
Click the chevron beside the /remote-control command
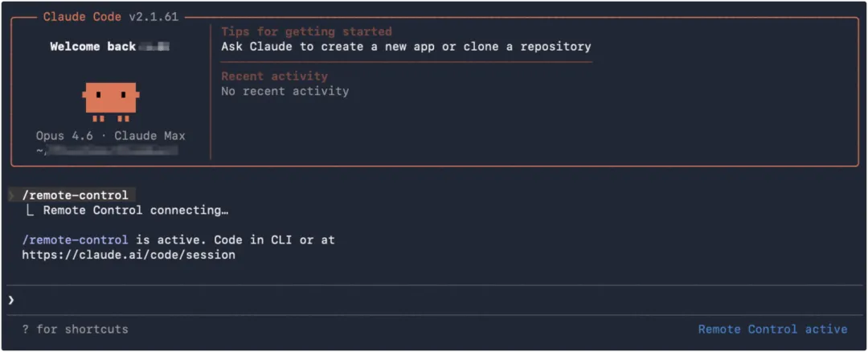click(11, 195)
